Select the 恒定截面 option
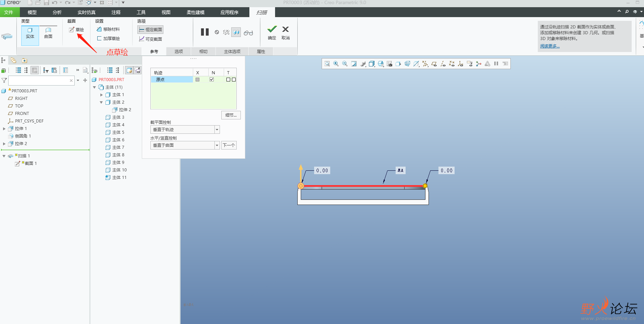This screenshot has height=324, width=644. click(x=150, y=30)
